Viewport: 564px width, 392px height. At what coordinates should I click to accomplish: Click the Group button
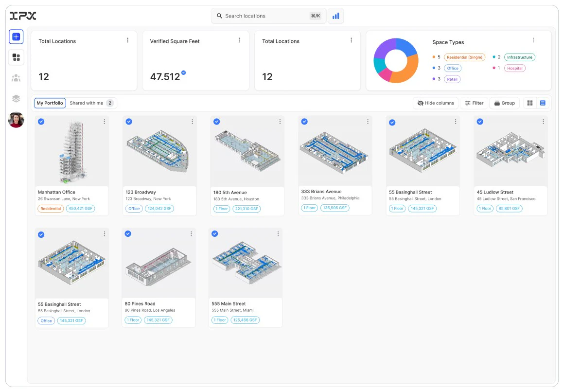(505, 103)
